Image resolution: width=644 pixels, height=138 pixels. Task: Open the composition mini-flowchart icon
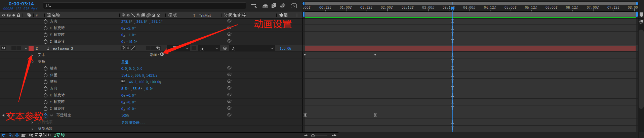tap(254, 6)
